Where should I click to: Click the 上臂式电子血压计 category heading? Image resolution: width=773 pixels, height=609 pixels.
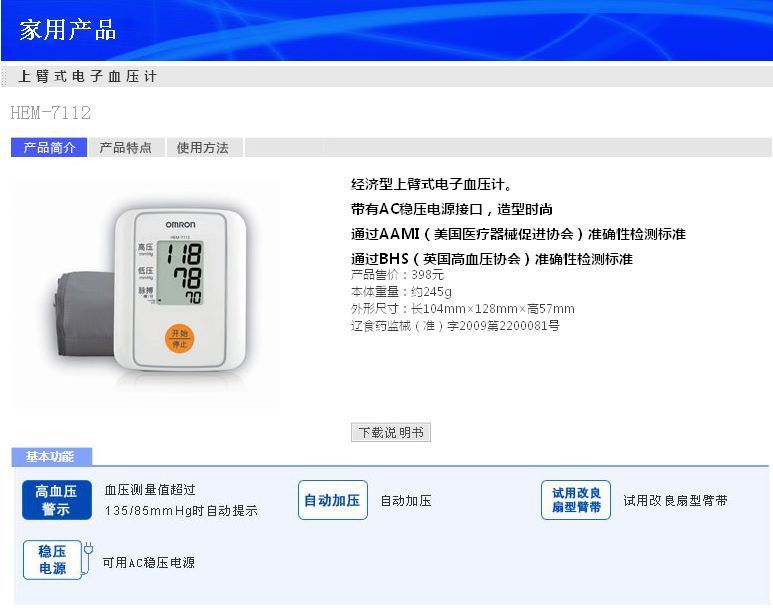point(87,76)
